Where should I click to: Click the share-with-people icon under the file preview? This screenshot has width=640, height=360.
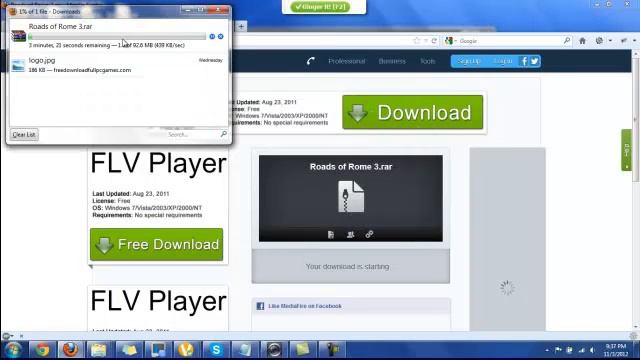(x=350, y=234)
